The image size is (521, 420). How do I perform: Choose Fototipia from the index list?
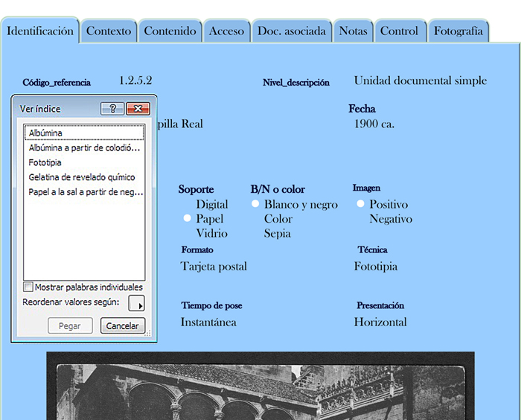(x=84, y=162)
